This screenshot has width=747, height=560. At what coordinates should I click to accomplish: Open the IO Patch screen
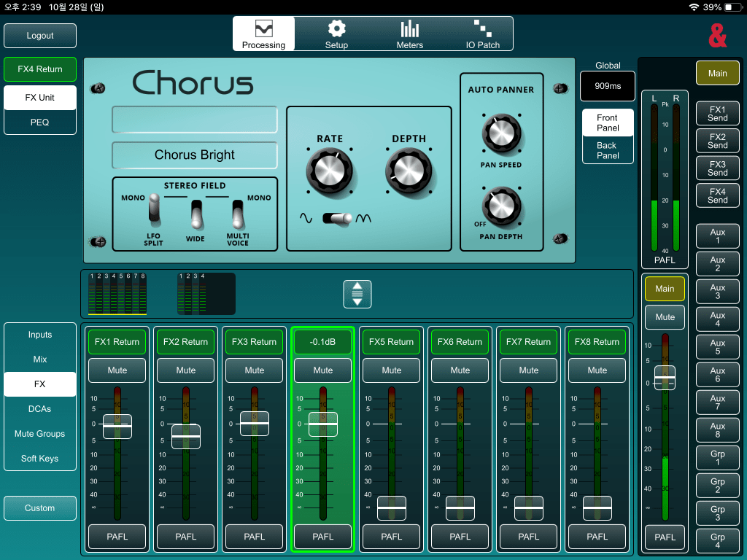click(483, 34)
